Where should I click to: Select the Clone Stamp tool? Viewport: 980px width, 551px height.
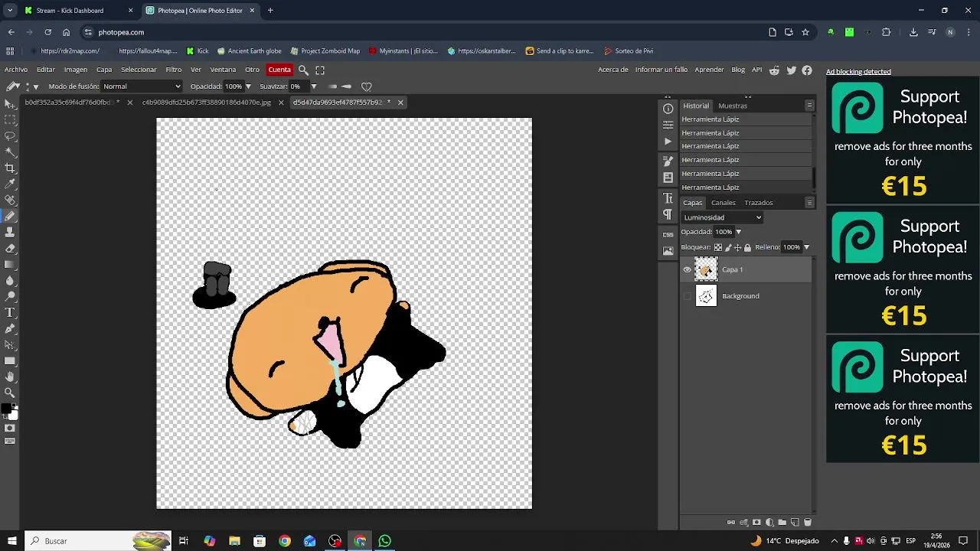10,232
